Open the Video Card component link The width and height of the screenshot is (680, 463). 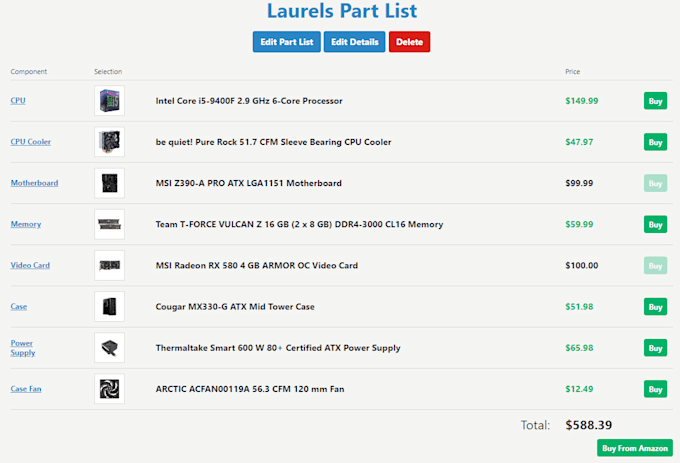(30, 265)
